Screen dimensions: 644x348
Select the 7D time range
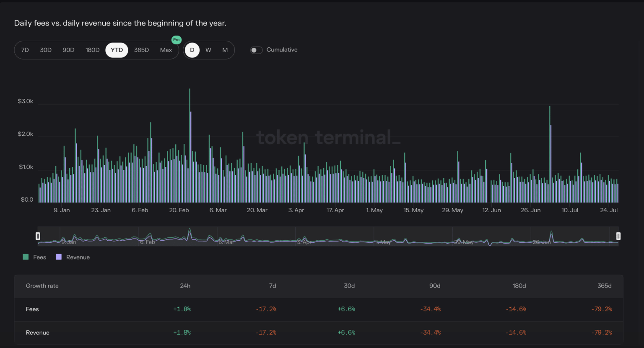coord(25,50)
